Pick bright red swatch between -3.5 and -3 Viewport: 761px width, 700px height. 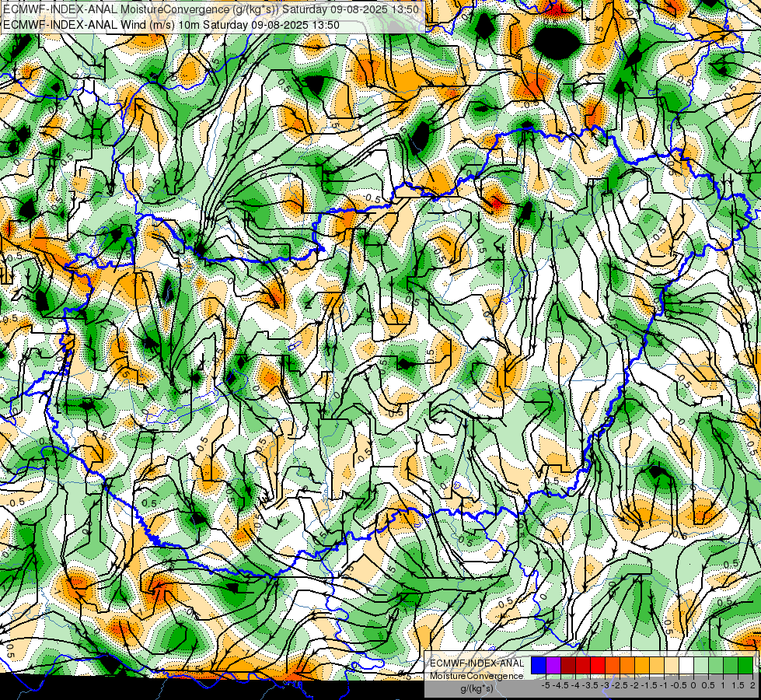point(598,666)
